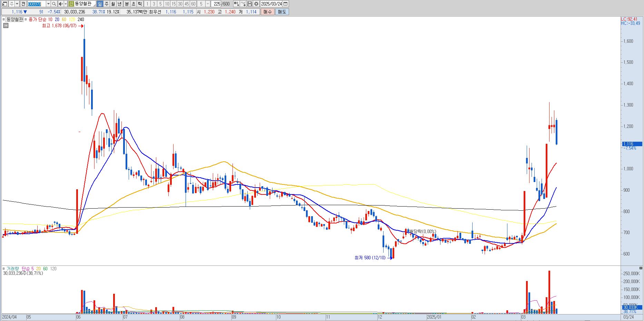644x321 pixels.
Task: Switch to 초 second chart period
Action: pos(133,4)
